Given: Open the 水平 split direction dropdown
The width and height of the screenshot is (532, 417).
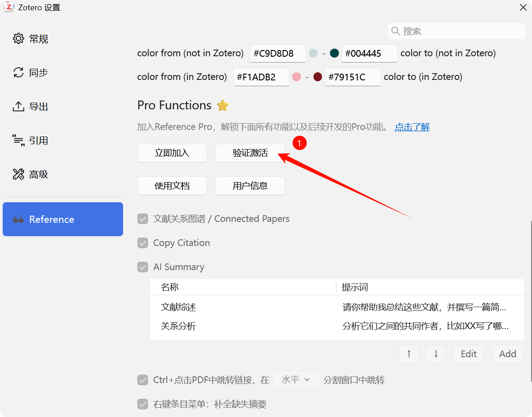Looking at the screenshot, I should 297,379.
